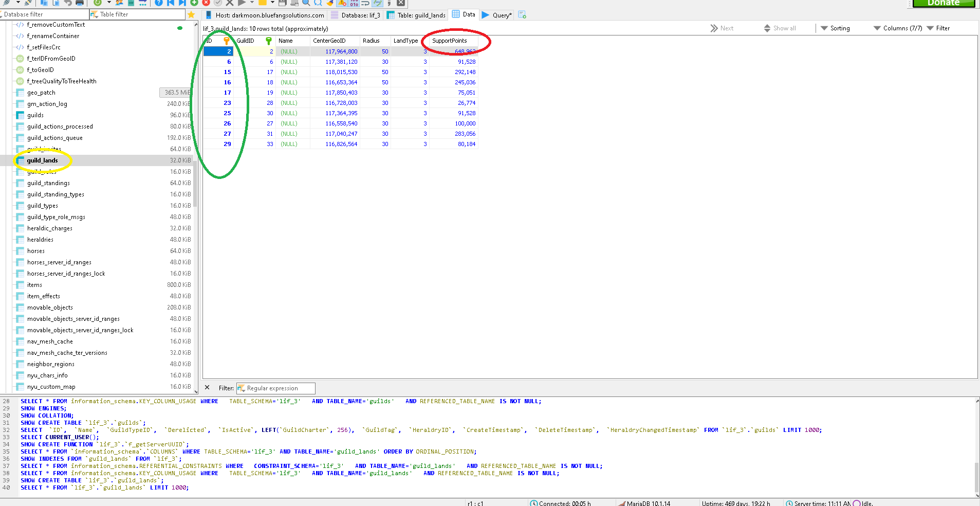
Task: Click the print icon in toolbar
Action: tap(80, 3)
